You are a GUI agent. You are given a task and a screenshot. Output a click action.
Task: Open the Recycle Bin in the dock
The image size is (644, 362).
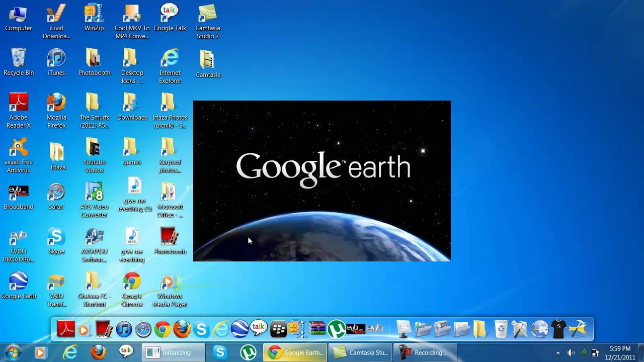point(501,329)
